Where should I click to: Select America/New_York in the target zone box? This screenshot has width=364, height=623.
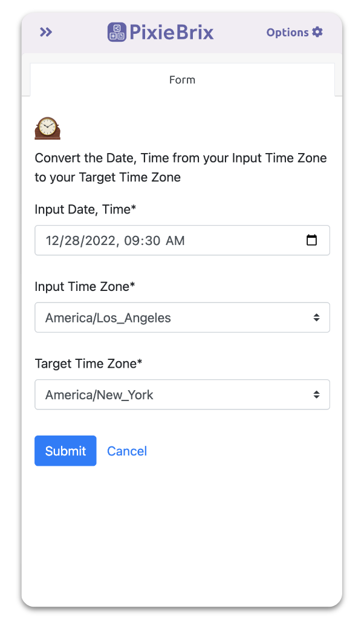pos(182,394)
